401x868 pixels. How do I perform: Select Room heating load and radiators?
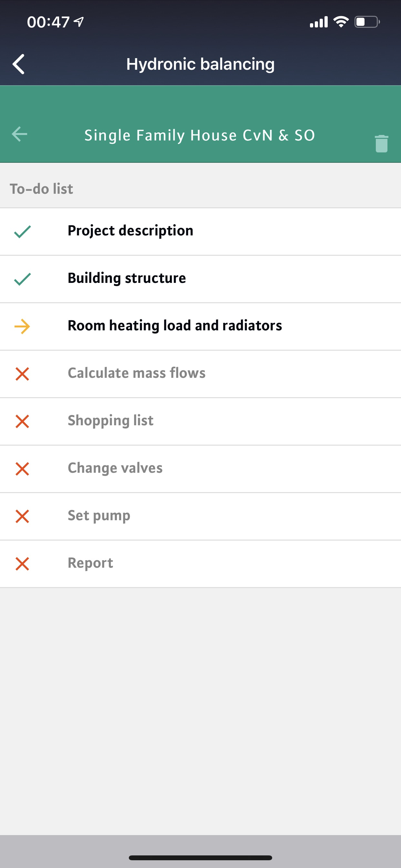(x=175, y=326)
